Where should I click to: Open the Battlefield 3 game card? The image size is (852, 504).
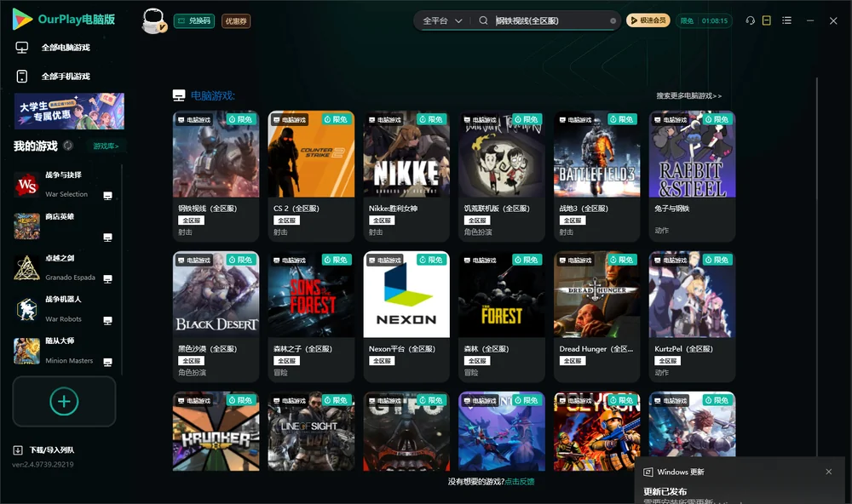[x=597, y=176]
